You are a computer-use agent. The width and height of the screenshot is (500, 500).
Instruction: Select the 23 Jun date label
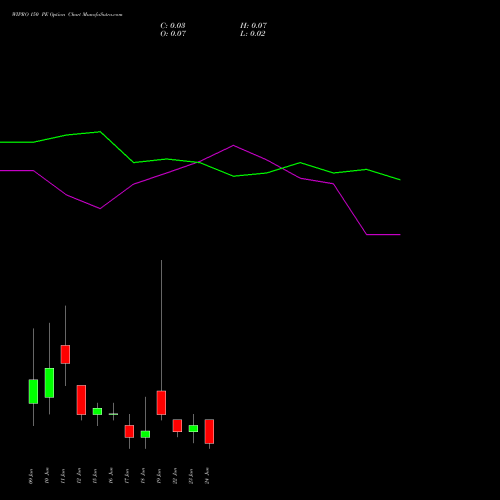click(x=191, y=476)
